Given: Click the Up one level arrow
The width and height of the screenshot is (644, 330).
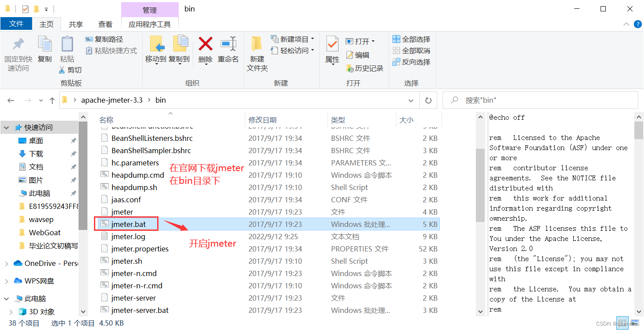Looking at the screenshot, I should 52,100.
